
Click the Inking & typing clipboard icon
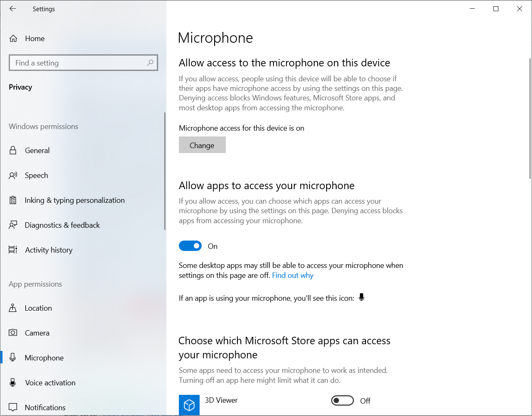coord(13,200)
